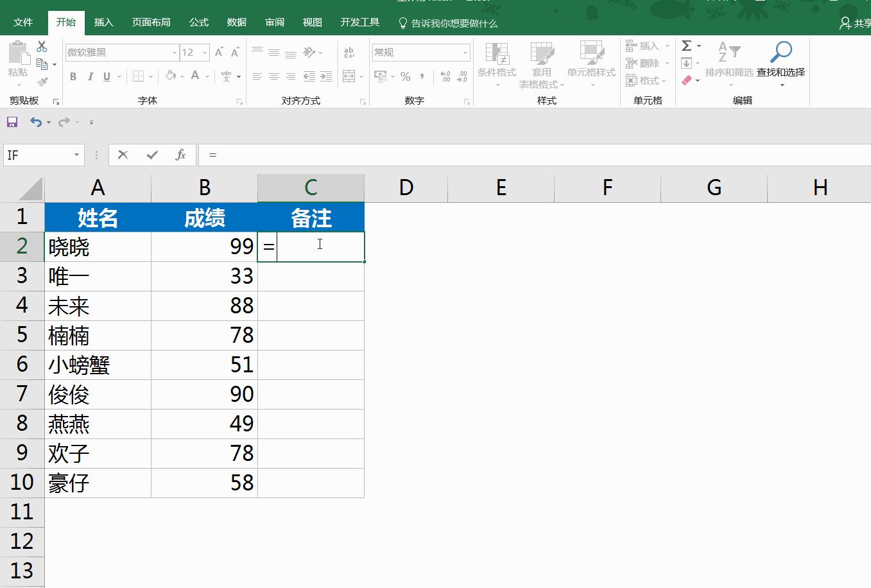
Task: Apply bold with the B icon
Action: pyautogui.click(x=73, y=76)
